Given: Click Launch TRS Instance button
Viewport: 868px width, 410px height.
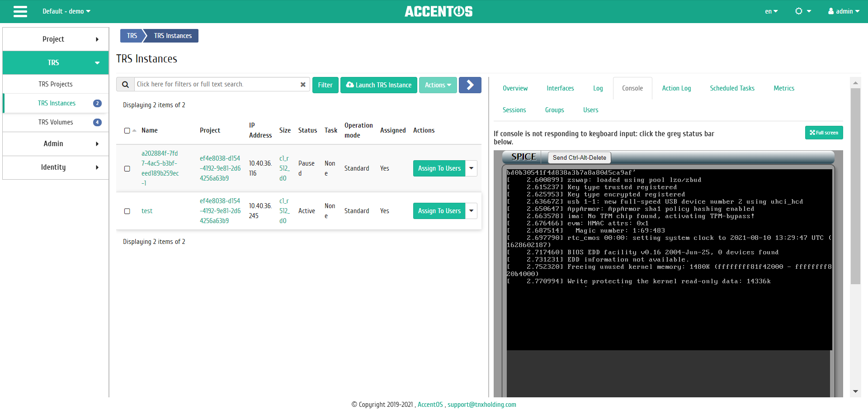Looking at the screenshot, I should pyautogui.click(x=379, y=85).
